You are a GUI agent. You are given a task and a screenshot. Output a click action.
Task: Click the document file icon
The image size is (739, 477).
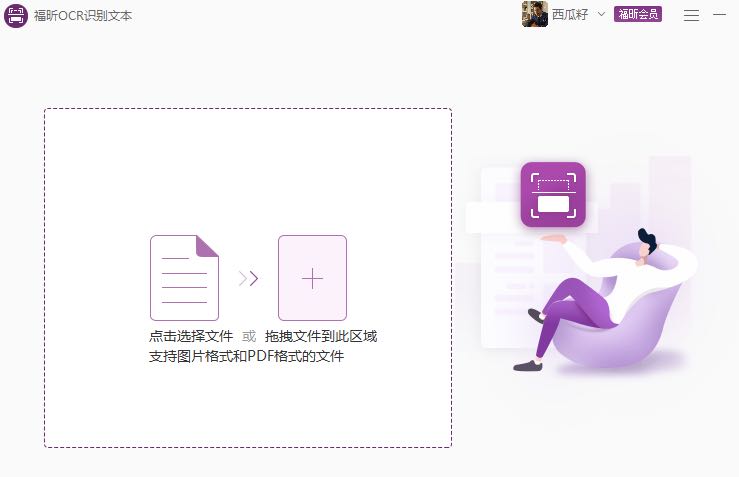click(x=184, y=277)
